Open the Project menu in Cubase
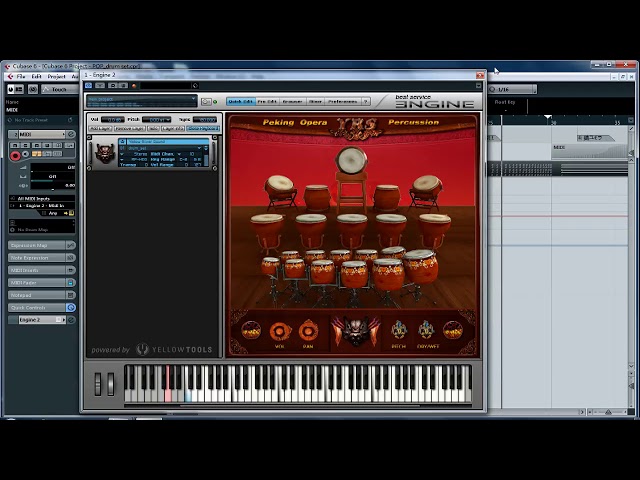The image size is (640, 480). click(x=56, y=76)
